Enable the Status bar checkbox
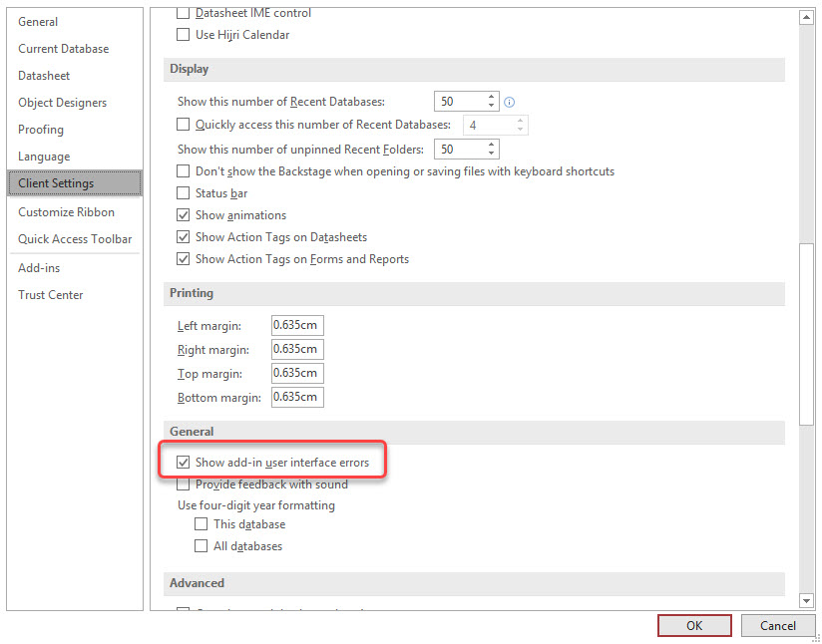 point(183,193)
